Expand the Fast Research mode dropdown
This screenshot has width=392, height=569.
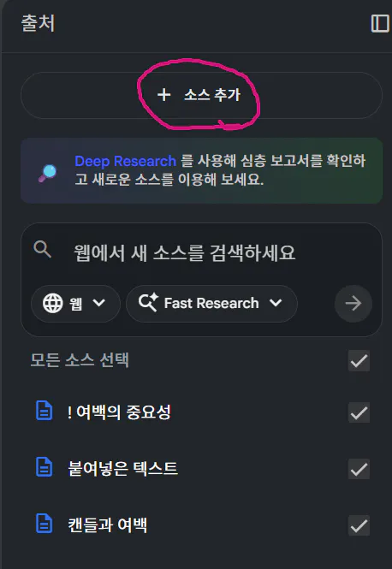[211, 304]
